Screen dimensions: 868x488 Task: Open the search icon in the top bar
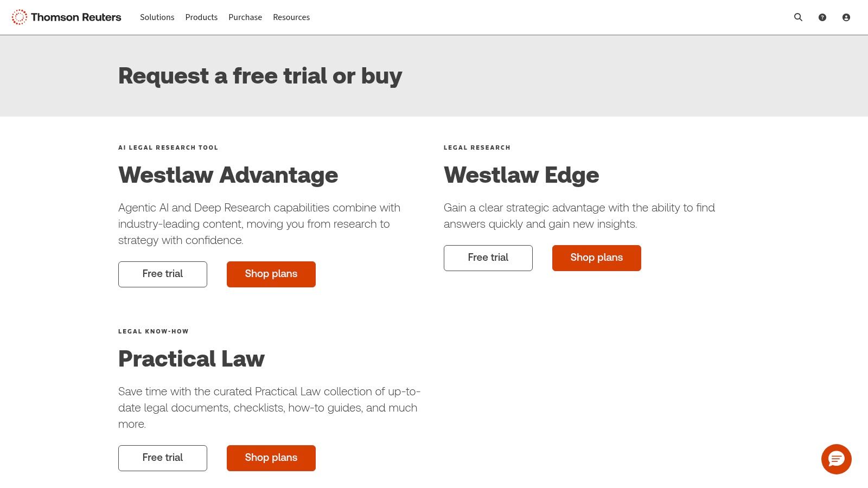click(798, 17)
